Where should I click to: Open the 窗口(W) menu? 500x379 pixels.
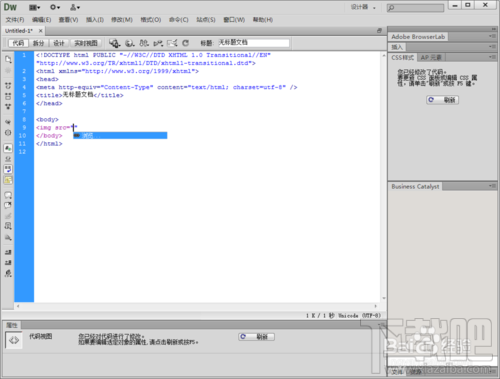tap(234, 20)
